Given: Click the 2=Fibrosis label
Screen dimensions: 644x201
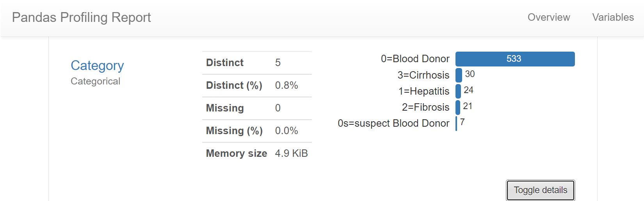Looking at the screenshot, I should pos(425,107).
